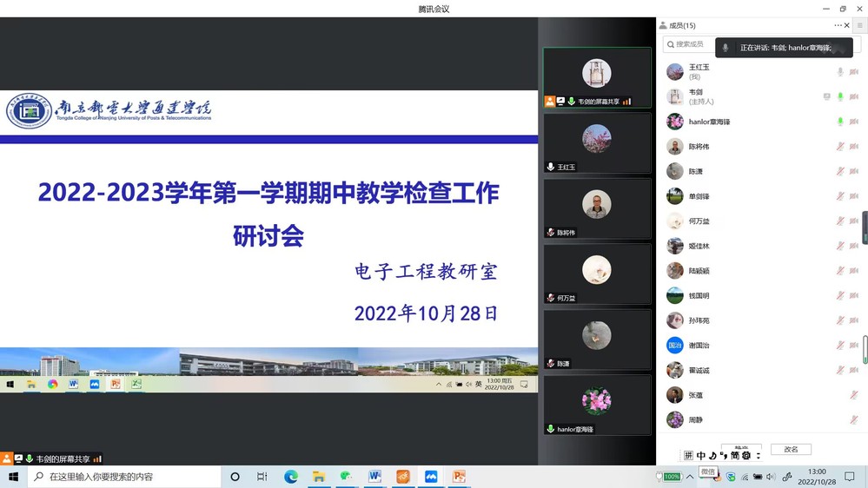Image resolution: width=868 pixels, height=488 pixels.
Task: Open File Explorer from local taskbar
Action: point(318,477)
